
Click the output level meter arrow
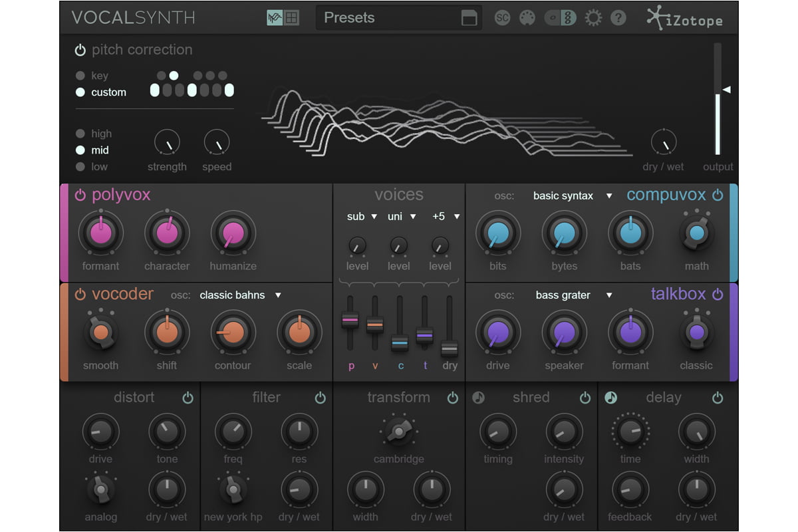coord(727,89)
